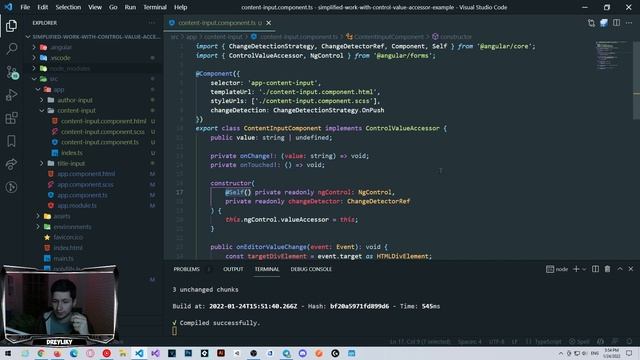Click the Spaces: 4 indentation setting

469,342
